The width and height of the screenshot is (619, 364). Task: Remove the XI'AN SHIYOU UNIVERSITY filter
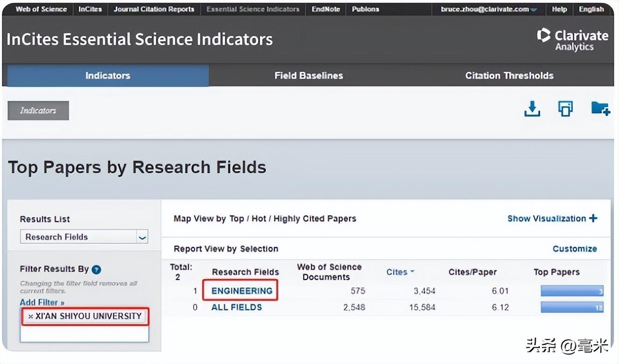[30, 316]
